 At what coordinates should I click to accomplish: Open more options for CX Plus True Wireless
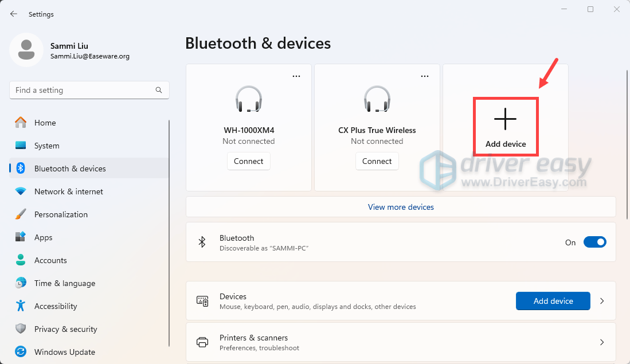(425, 76)
